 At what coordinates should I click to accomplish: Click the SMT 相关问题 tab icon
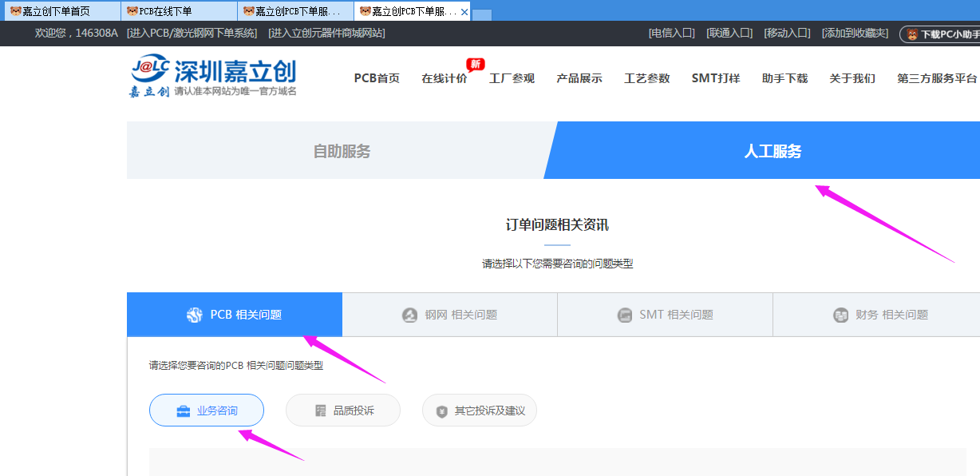coord(625,315)
